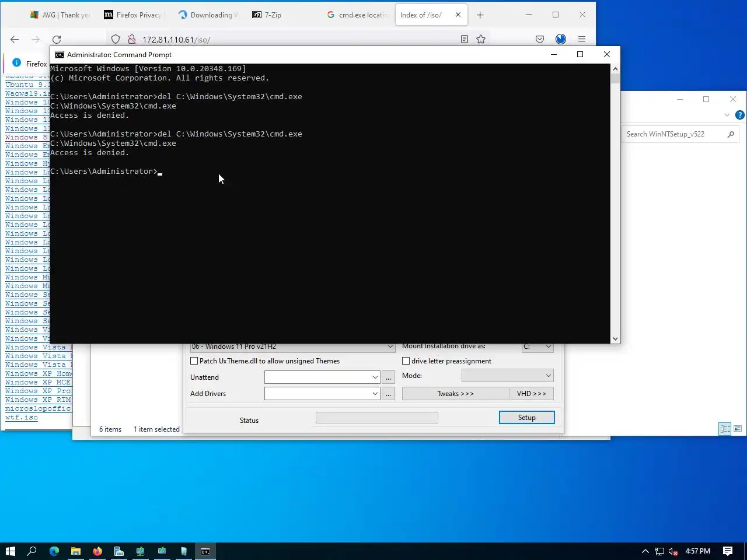This screenshot has height=560, width=747.
Task: Open the Windows XP RTM link
Action: 38,400
